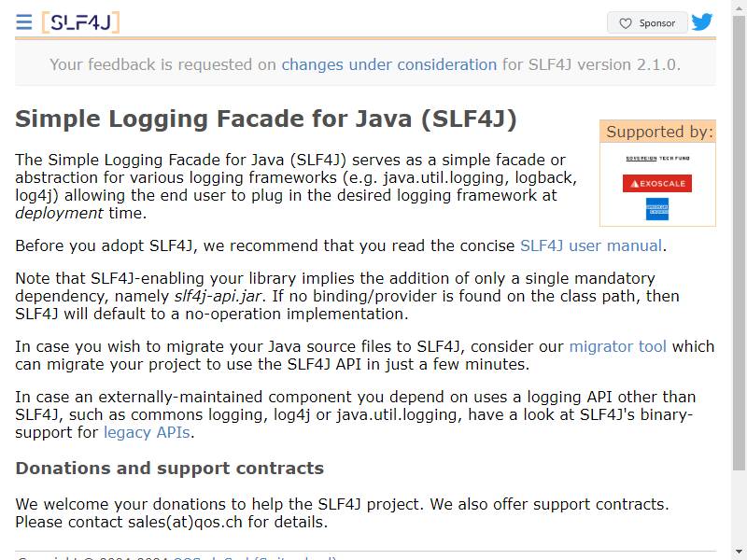Click the vertical scrollbar thumb
The height and width of the screenshot is (560, 747).
pyautogui.click(x=739, y=243)
